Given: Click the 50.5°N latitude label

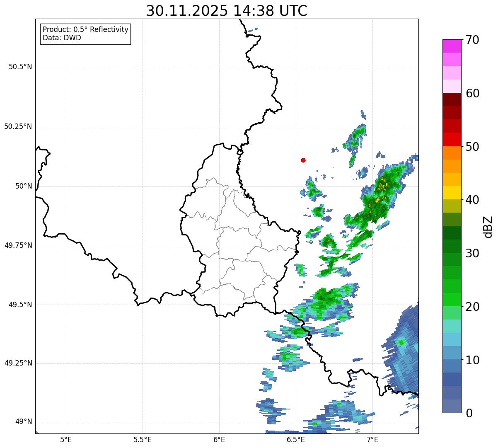Looking at the screenshot, I should point(20,67).
